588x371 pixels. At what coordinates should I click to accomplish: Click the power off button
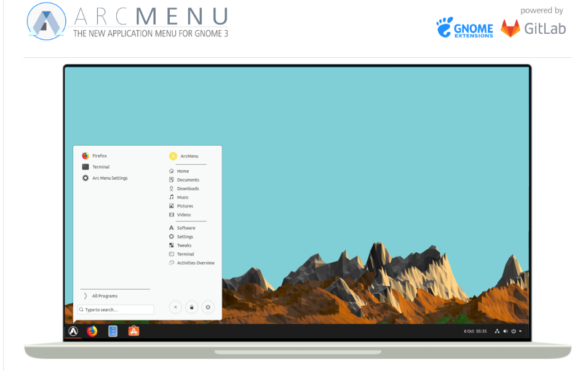208,307
